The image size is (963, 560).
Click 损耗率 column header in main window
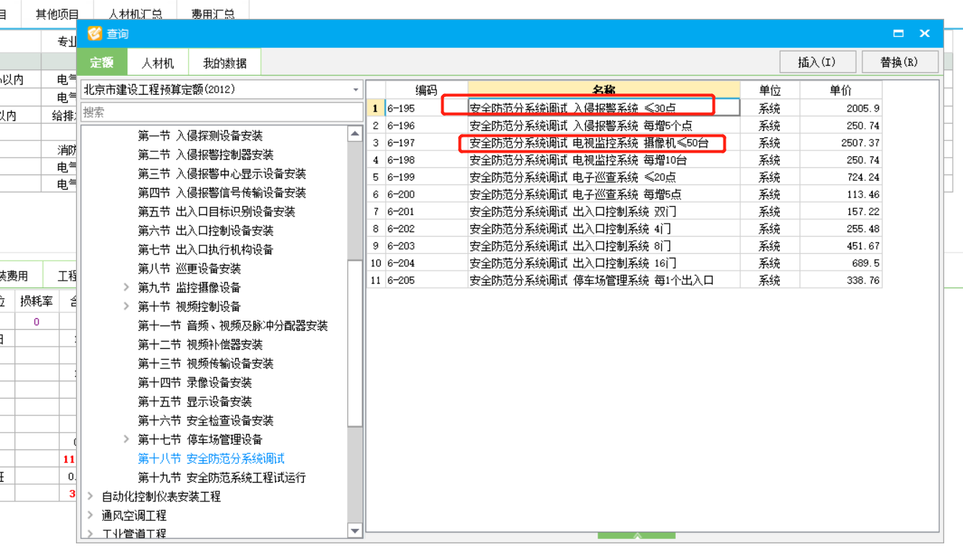(35, 300)
